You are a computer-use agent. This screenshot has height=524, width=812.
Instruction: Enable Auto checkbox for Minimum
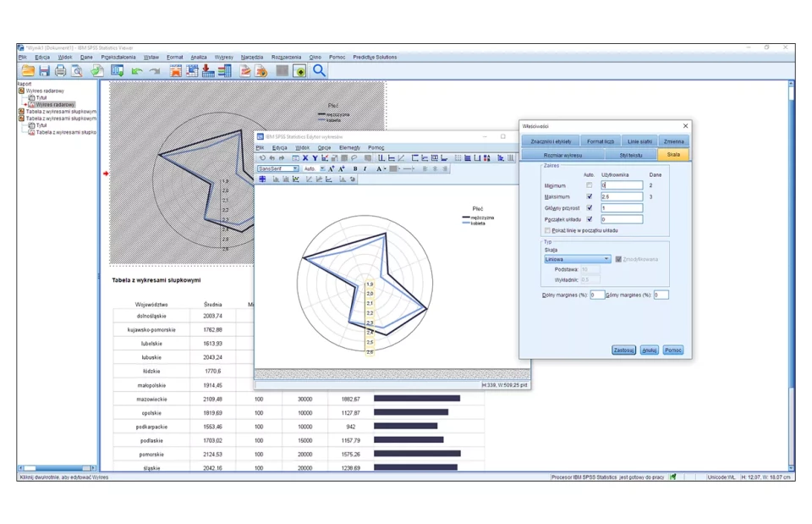pyautogui.click(x=590, y=185)
